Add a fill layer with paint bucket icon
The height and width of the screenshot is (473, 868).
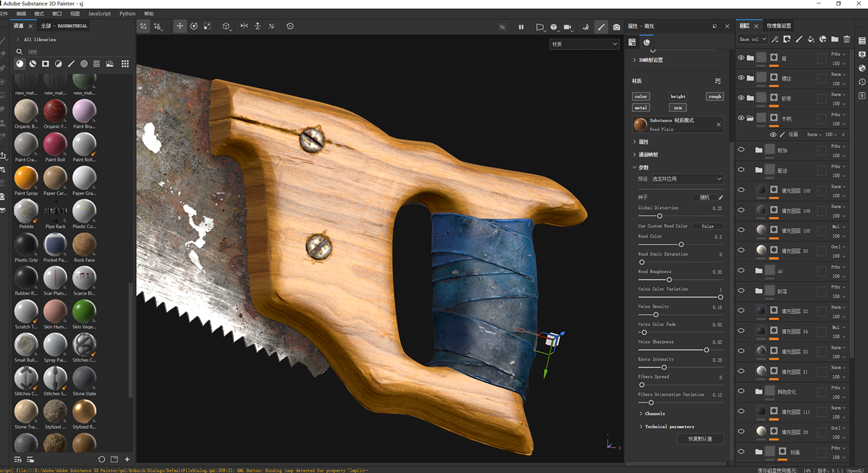coord(810,40)
